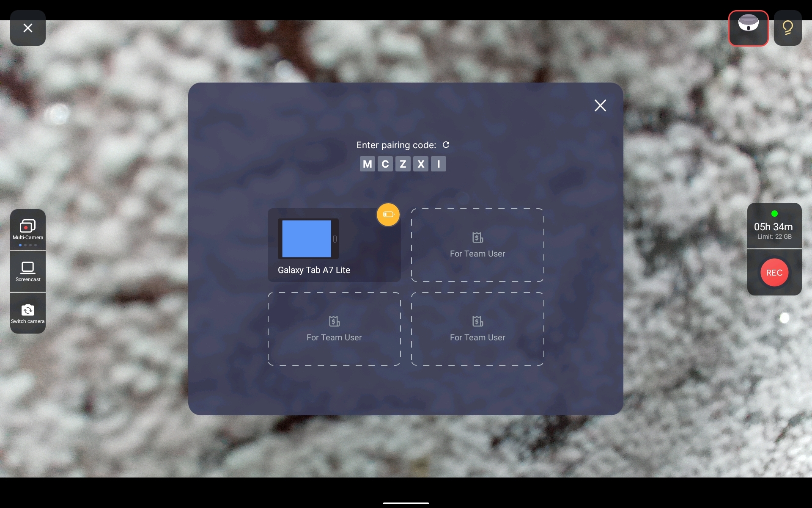Click the For Team User slot icon top right
Image resolution: width=812 pixels, height=508 pixels.
477,237
